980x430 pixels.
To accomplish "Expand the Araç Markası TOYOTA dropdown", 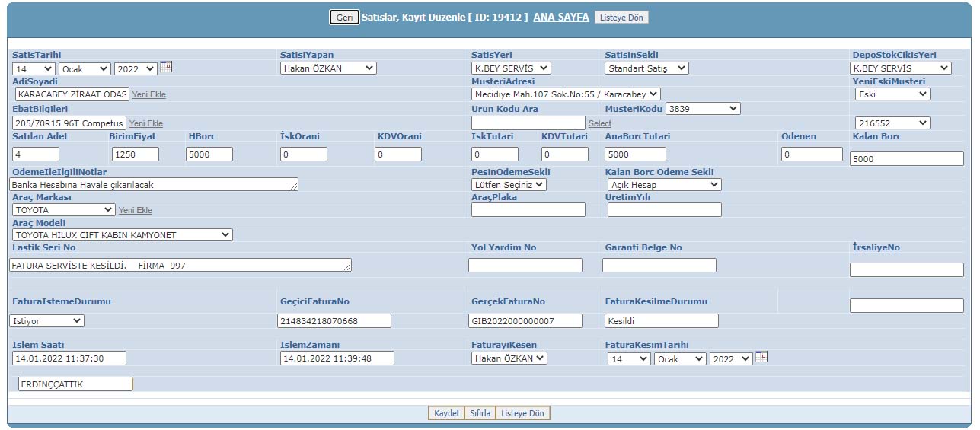I will [x=64, y=210].
